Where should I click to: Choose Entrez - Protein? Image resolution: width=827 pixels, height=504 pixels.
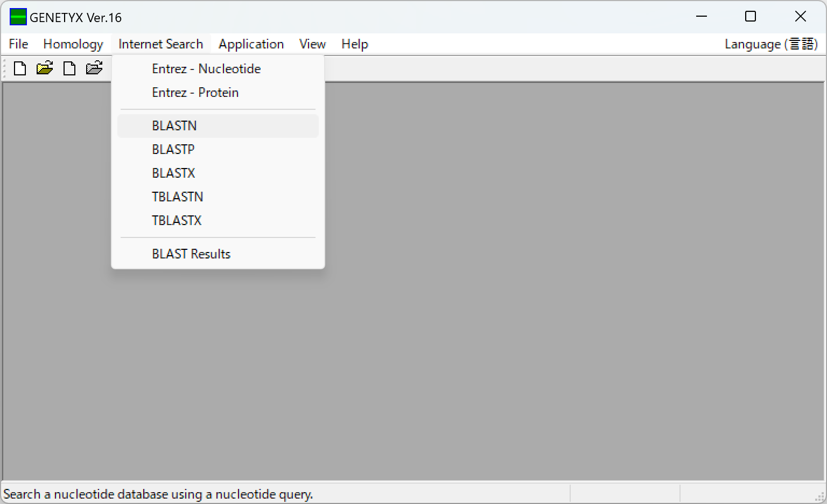click(x=218, y=93)
